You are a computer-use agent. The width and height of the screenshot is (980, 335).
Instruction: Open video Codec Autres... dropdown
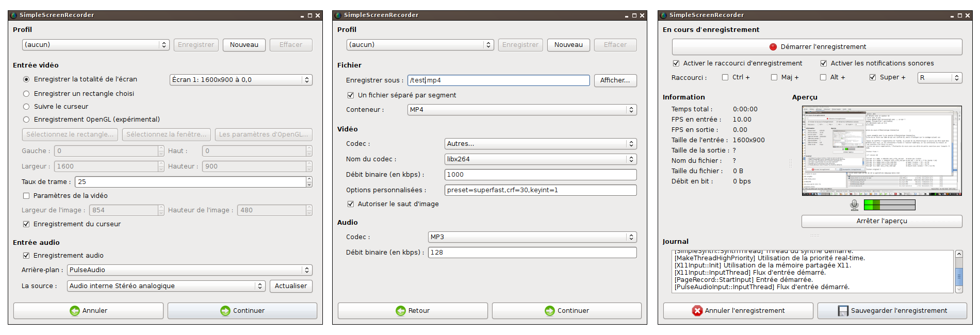[541, 144]
